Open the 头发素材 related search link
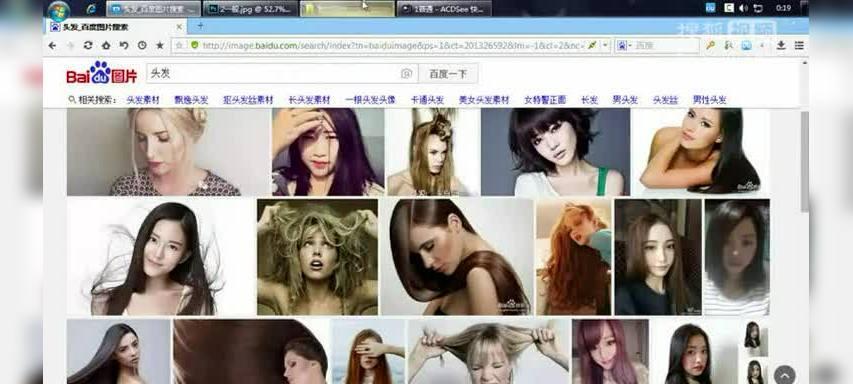The width and height of the screenshot is (853, 384). pos(143,100)
